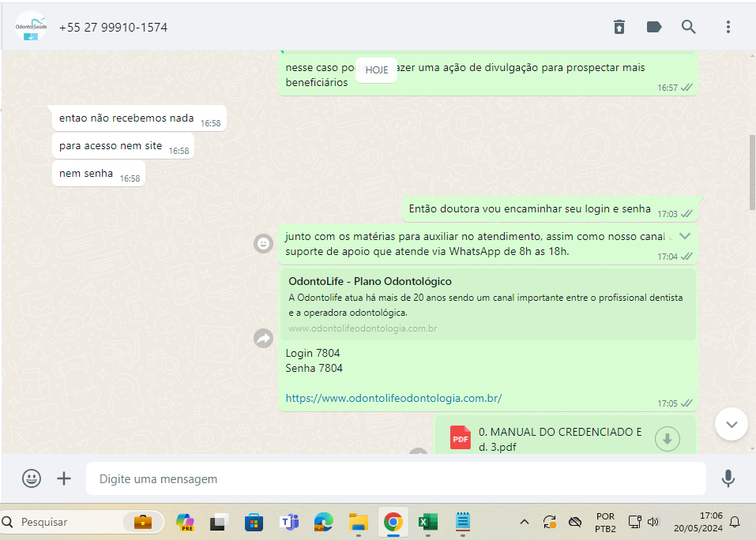The width and height of the screenshot is (756, 540).
Task: Click the trash delete chat icon
Action: coord(619,27)
